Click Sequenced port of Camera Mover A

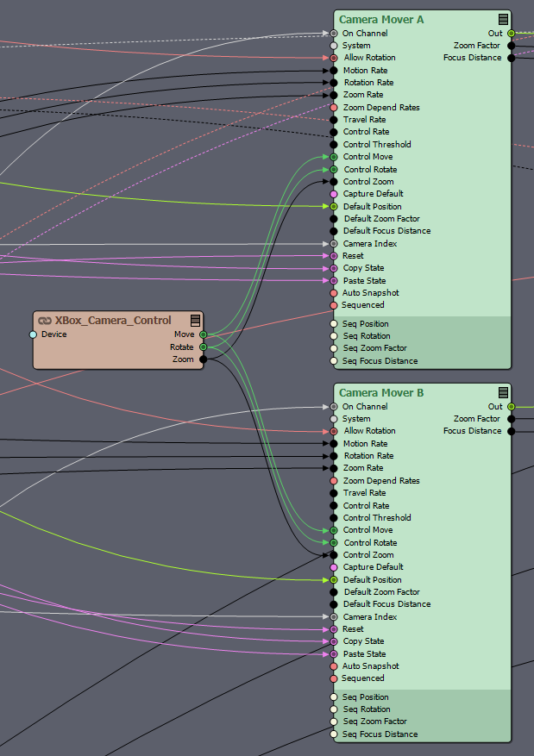333,305
